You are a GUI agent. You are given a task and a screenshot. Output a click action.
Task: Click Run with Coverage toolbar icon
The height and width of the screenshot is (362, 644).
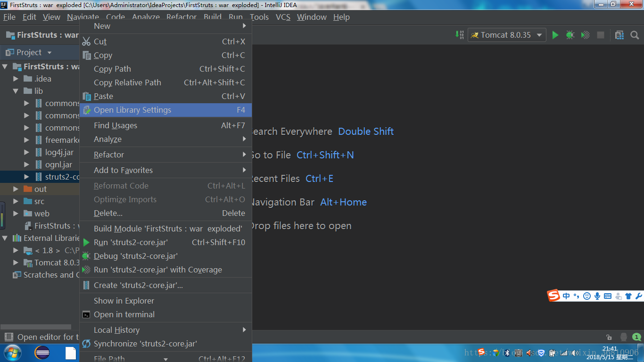pos(585,35)
